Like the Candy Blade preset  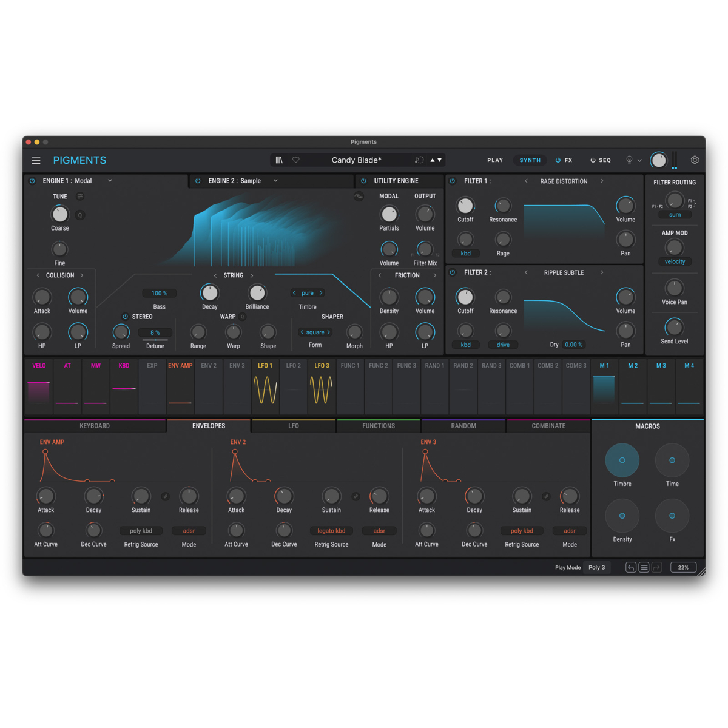tap(295, 160)
